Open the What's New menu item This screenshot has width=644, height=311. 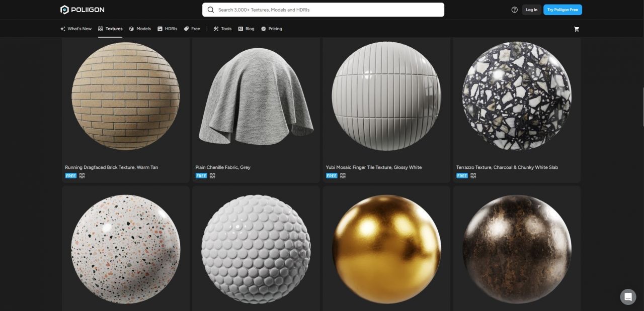click(x=76, y=29)
